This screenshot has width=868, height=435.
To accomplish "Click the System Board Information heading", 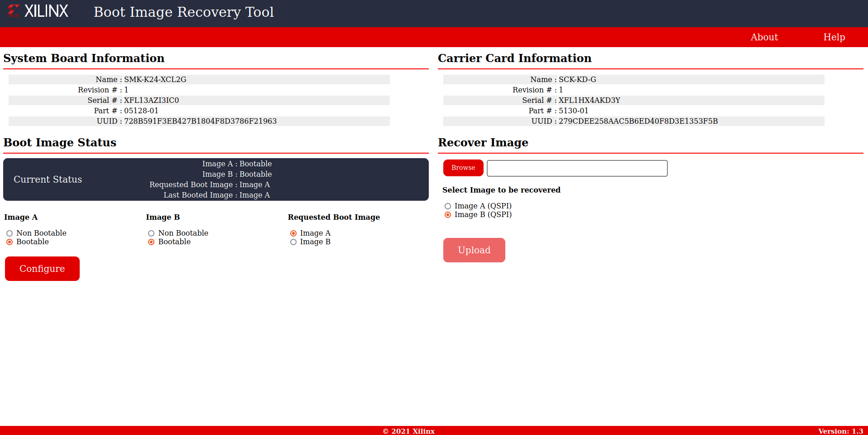I will click(x=84, y=58).
